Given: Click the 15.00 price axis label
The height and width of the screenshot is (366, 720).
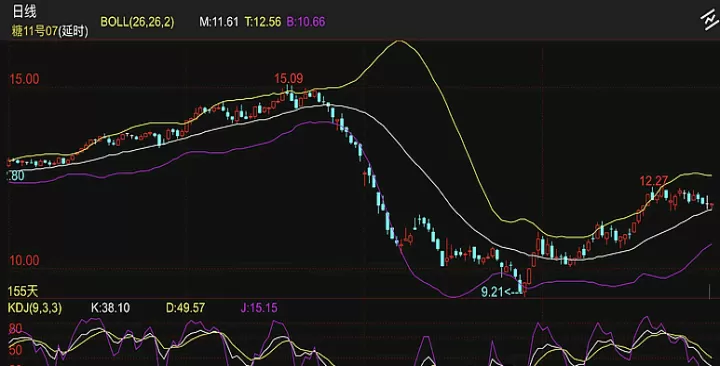Looking at the screenshot, I should point(24,79).
